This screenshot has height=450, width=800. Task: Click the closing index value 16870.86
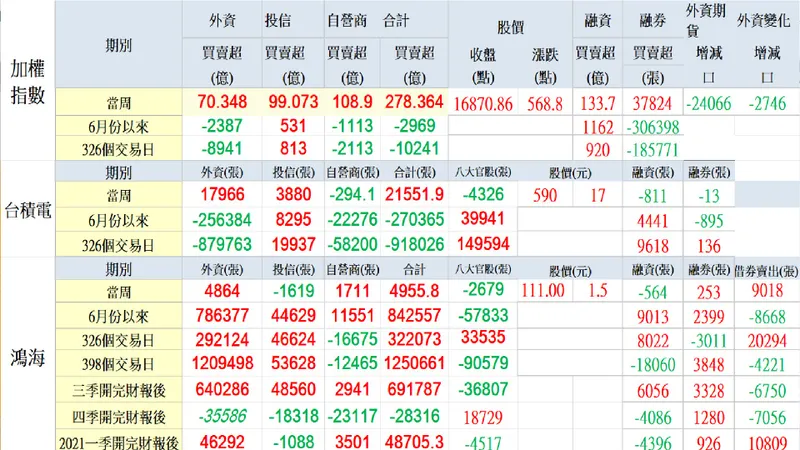(x=483, y=104)
